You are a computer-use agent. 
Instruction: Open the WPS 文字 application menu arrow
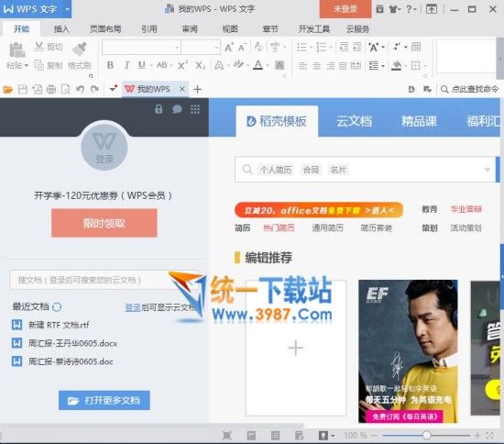click(67, 9)
